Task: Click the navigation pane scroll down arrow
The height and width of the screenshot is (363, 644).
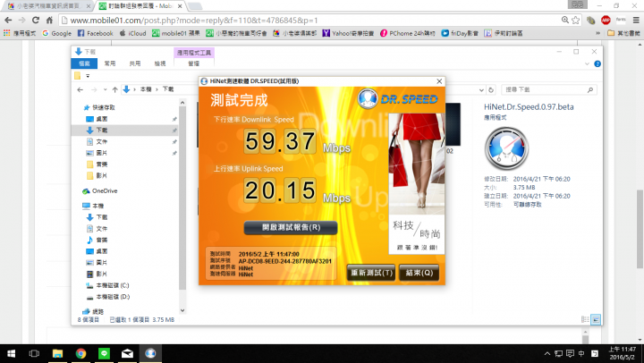Action: 182,311
